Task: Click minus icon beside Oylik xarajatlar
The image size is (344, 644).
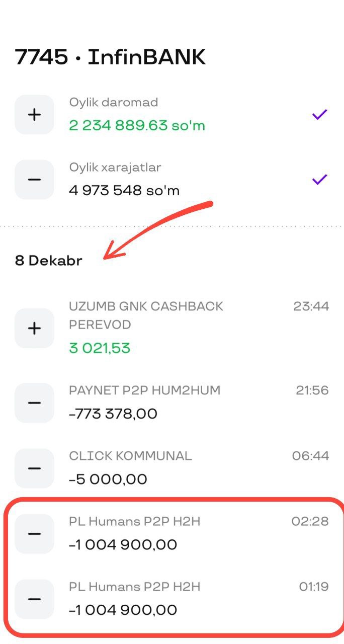Action: pos(34,180)
